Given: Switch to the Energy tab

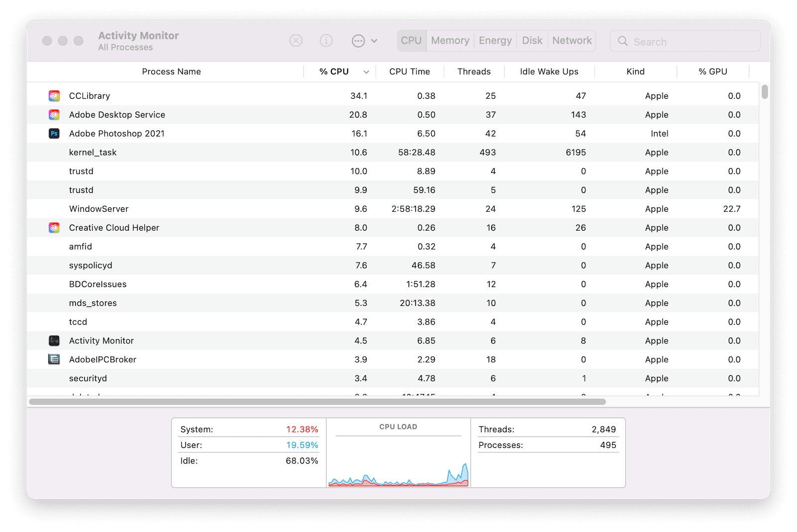Looking at the screenshot, I should [495, 40].
